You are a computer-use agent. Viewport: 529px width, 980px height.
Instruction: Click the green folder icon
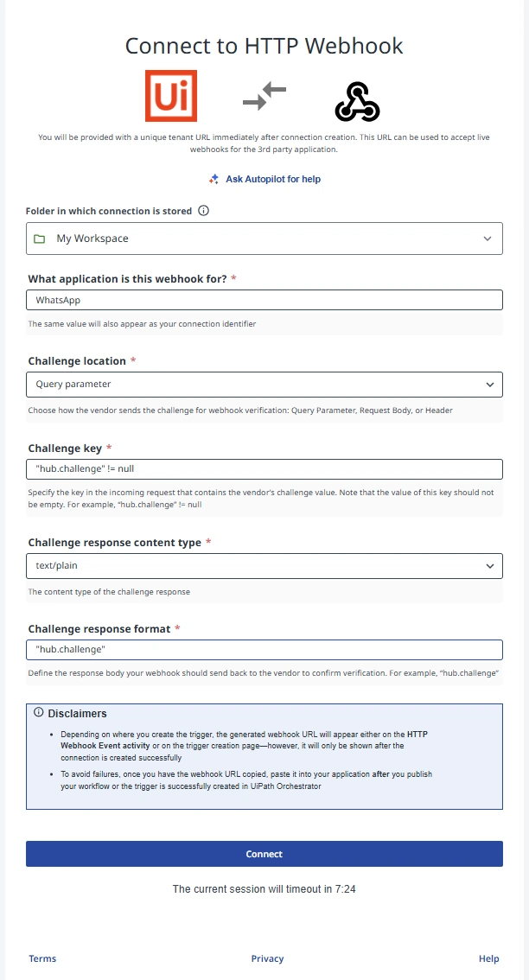[39, 239]
